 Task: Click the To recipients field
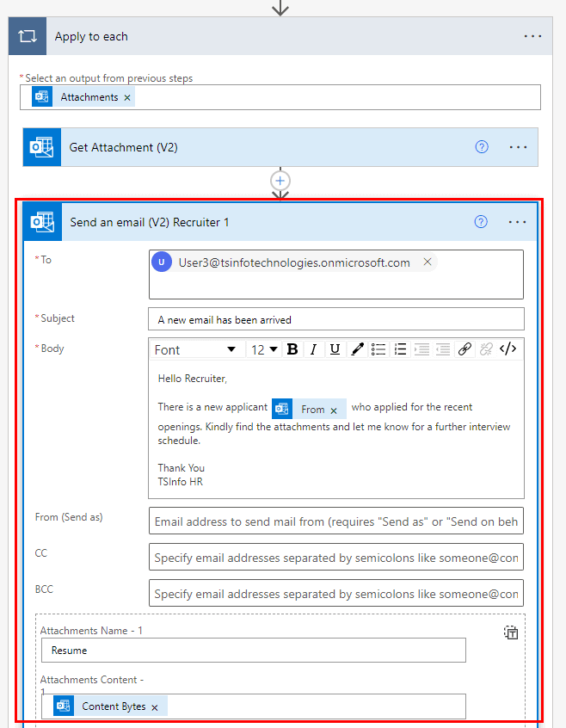(x=336, y=275)
